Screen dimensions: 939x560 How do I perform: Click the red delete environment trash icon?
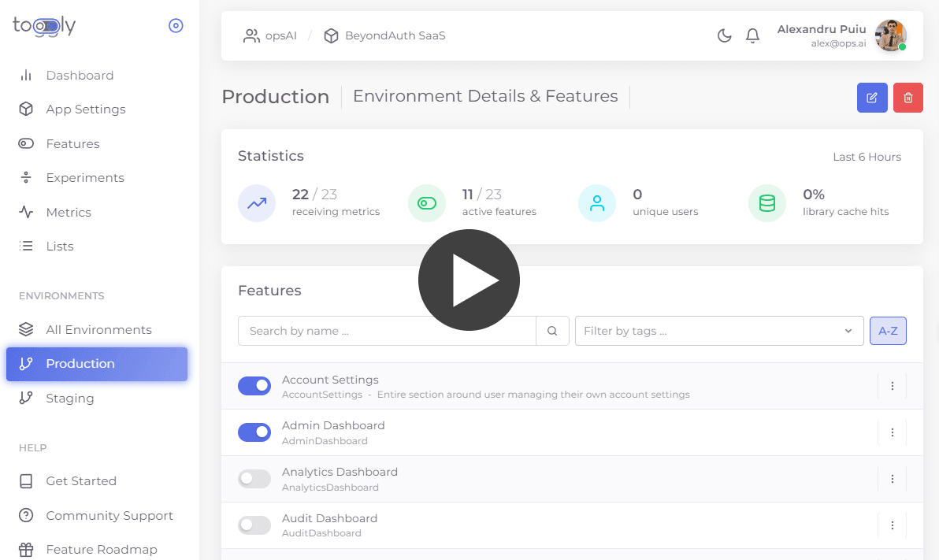coord(907,98)
